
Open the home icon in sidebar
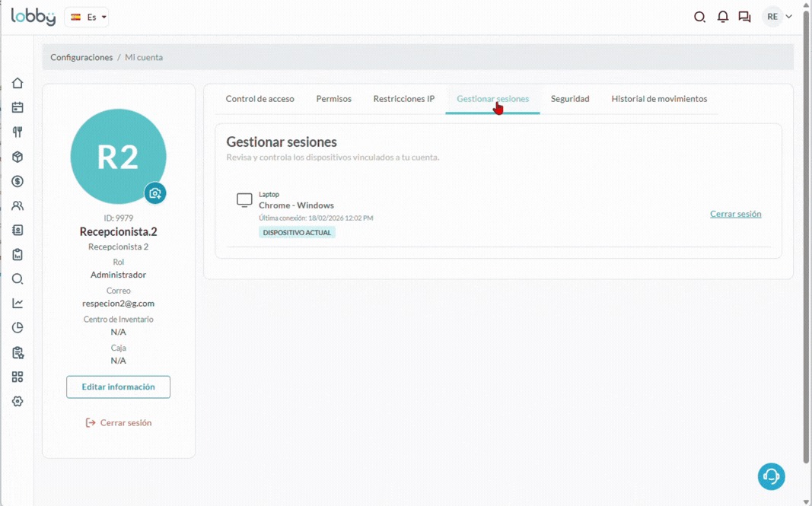pyautogui.click(x=18, y=83)
